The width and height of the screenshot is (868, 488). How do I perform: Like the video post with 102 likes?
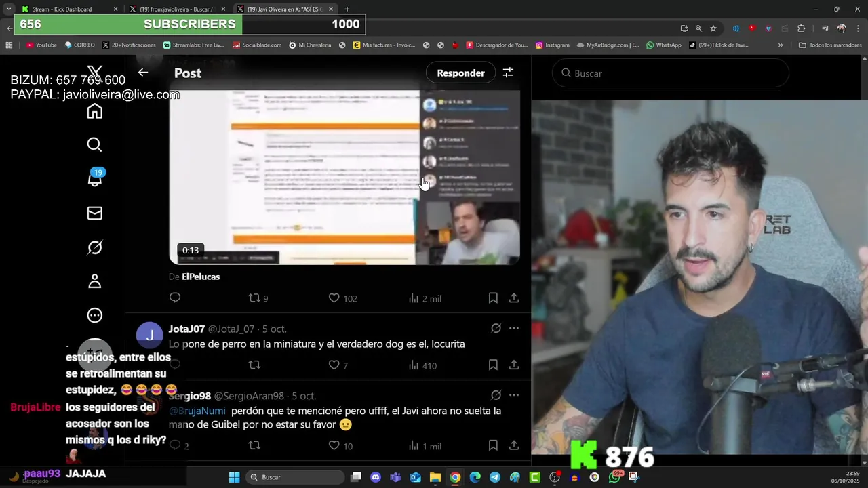342,298
